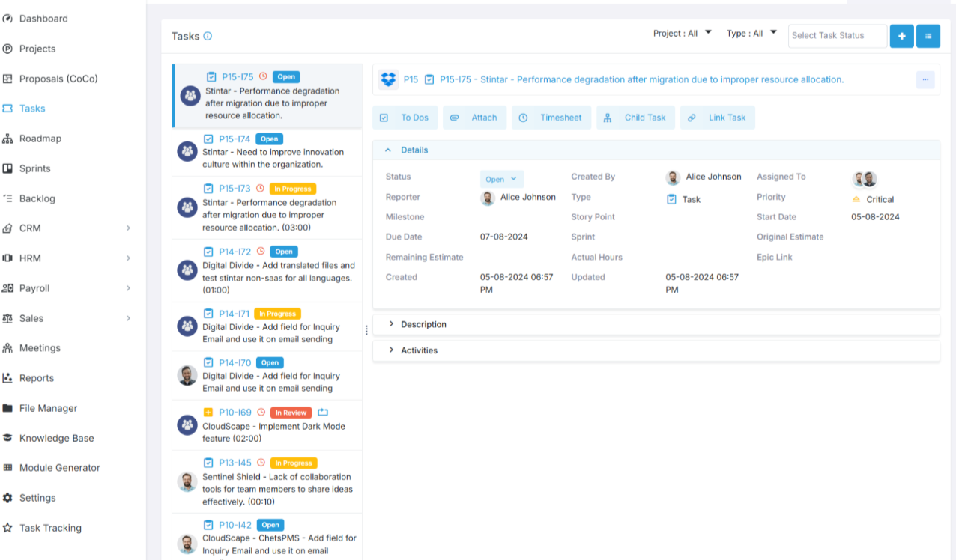
Task: Open the Status Open dropdown
Action: click(x=501, y=179)
